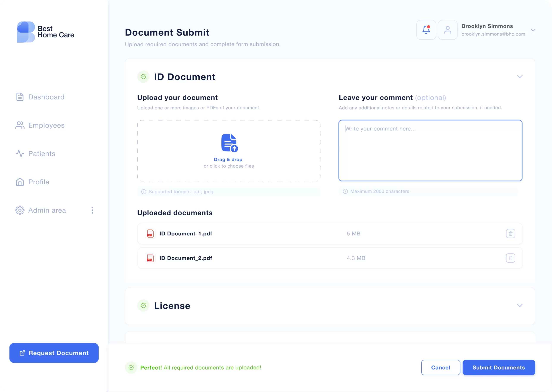The image size is (552, 392).
Task: Click the License green check icon
Action: pyautogui.click(x=143, y=306)
